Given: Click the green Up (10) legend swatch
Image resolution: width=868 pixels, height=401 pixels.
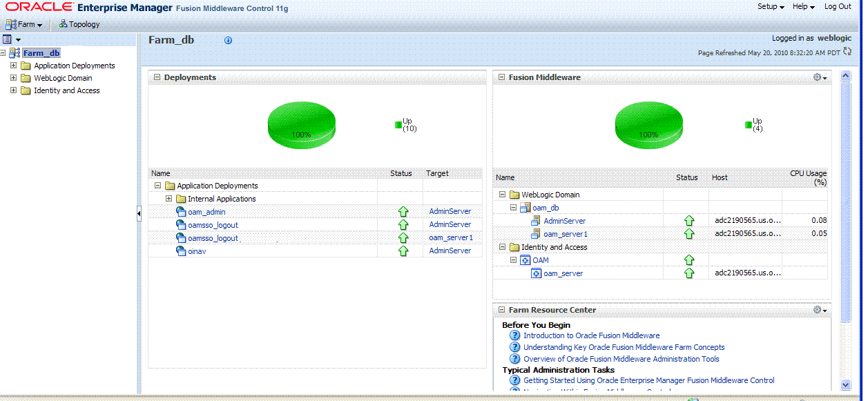Looking at the screenshot, I should 398,125.
